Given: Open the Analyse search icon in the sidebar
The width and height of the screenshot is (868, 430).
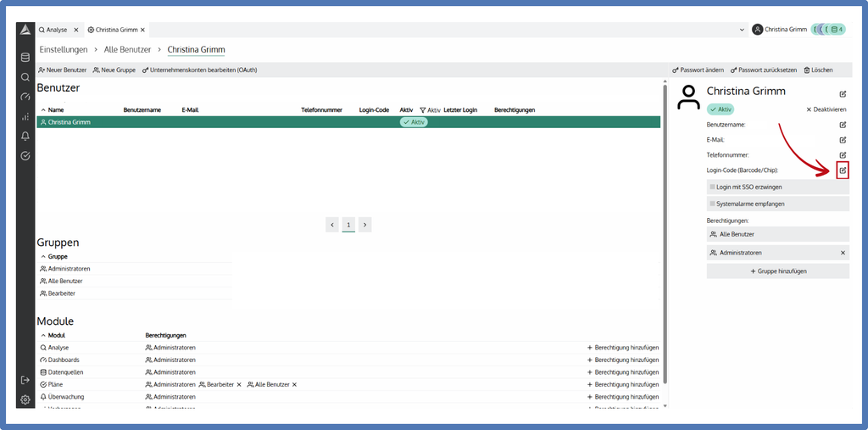Looking at the screenshot, I should [x=25, y=77].
